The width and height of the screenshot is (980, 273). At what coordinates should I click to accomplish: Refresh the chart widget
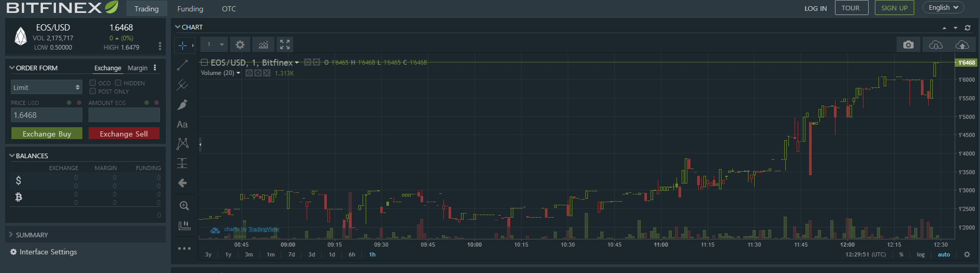968,27
